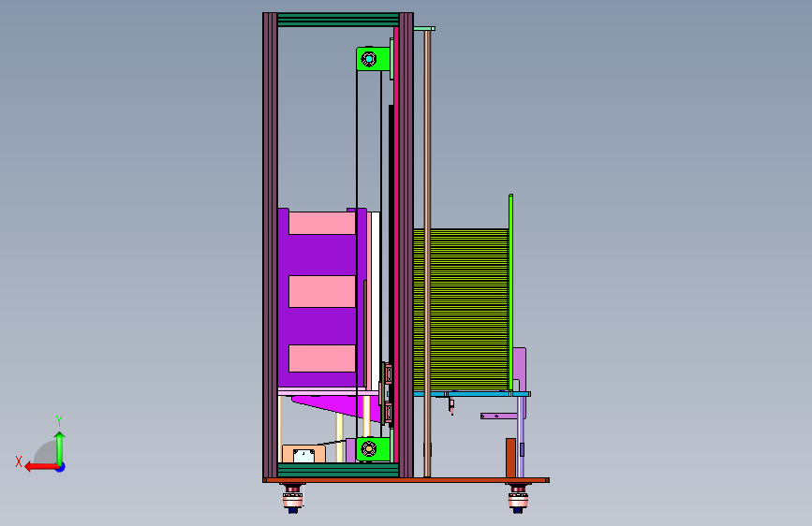
Task: Pick the olive green stacked plates
Action: [461, 310]
